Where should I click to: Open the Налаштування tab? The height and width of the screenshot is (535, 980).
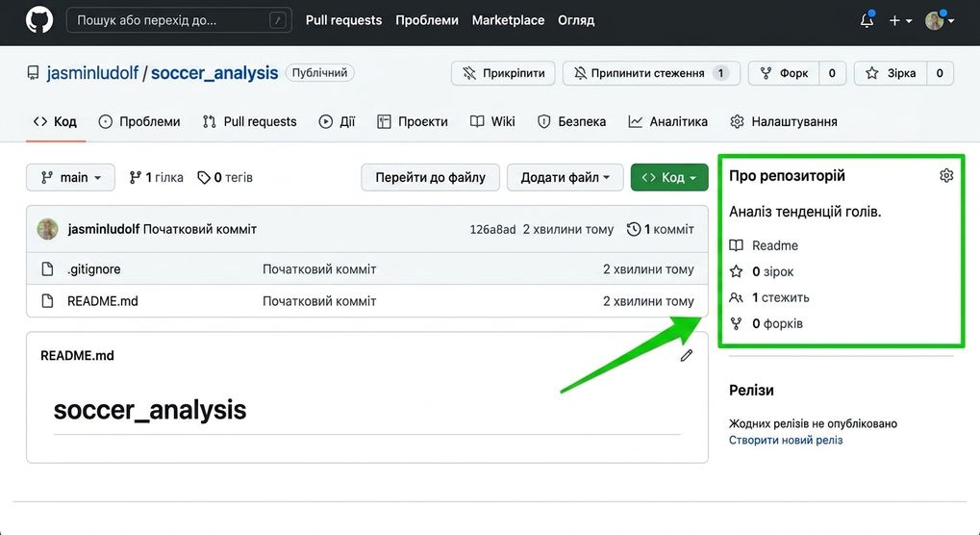pyautogui.click(x=784, y=121)
